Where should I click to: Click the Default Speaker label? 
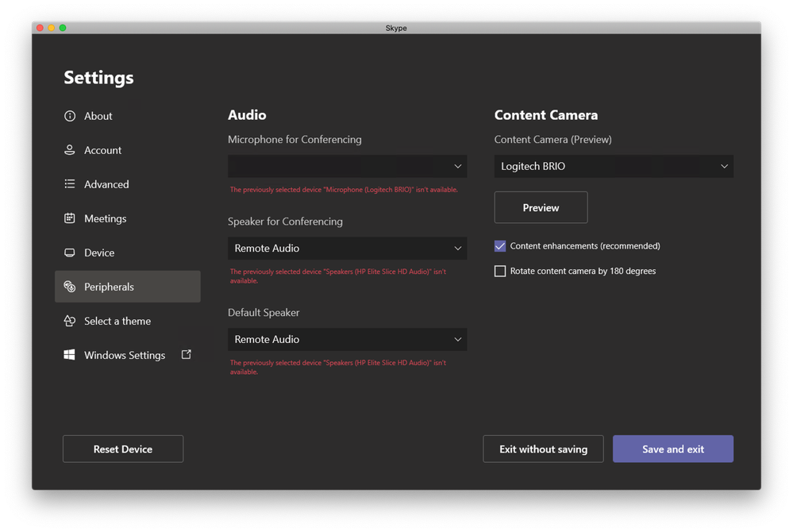[264, 313]
